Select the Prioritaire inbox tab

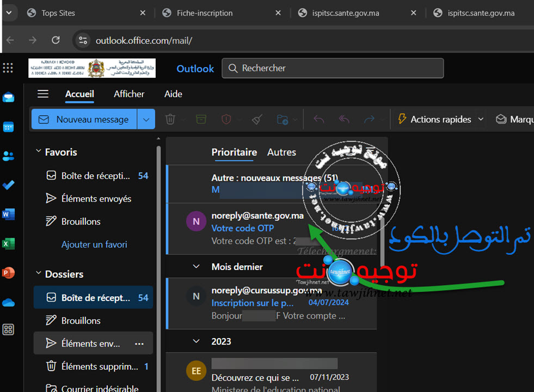tap(234, 152)
